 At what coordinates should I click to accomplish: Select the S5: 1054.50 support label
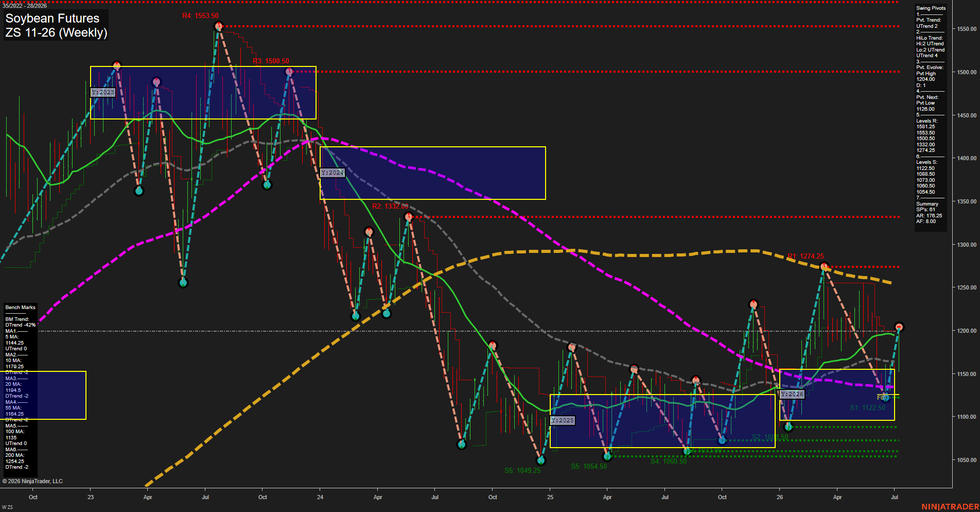(589, 466)
